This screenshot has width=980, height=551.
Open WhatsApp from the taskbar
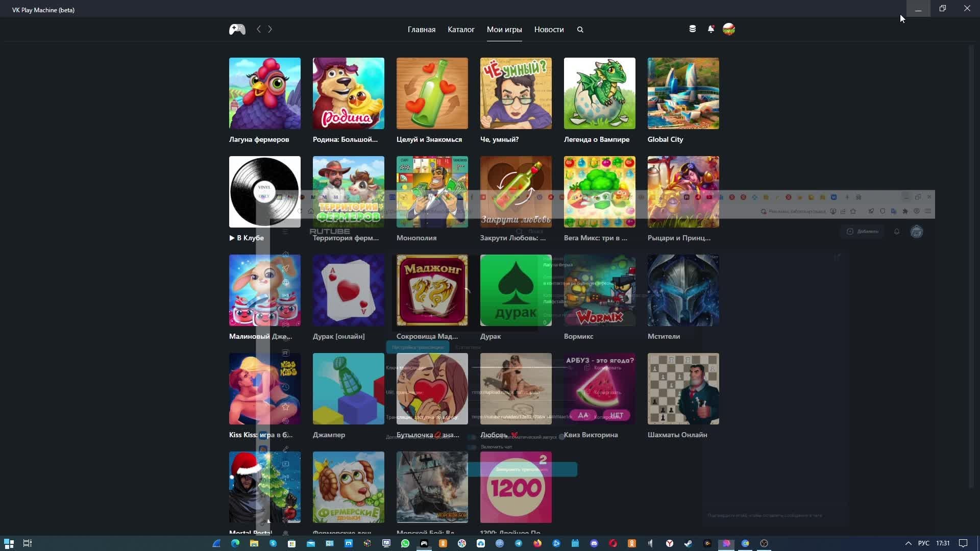coord(405,543)
